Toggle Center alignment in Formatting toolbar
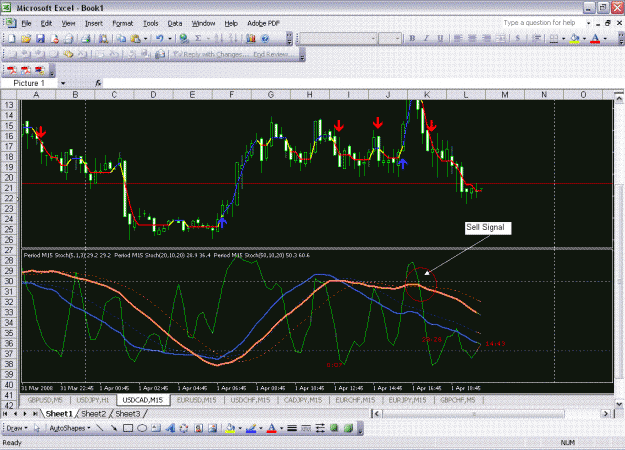 point(472,39)
